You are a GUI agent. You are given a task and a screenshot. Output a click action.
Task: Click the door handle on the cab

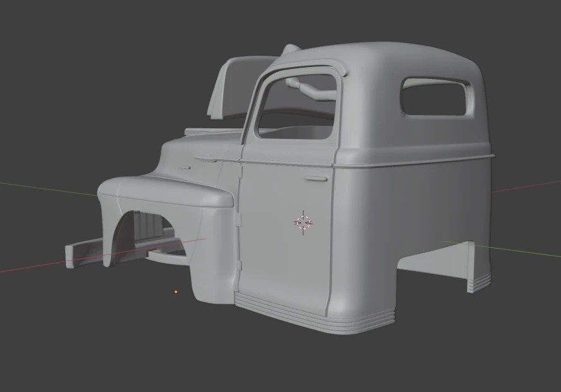click(316, 177)
